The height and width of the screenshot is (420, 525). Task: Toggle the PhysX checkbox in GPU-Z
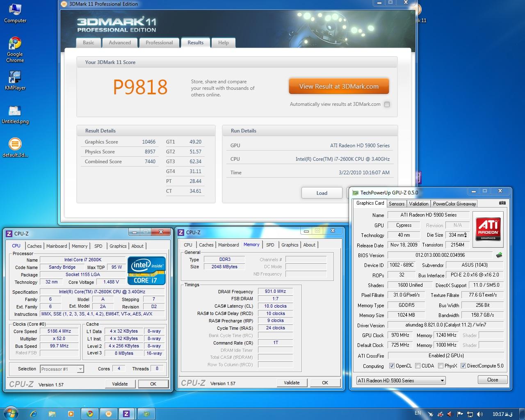pyautogui.click(x=441, y=366)
